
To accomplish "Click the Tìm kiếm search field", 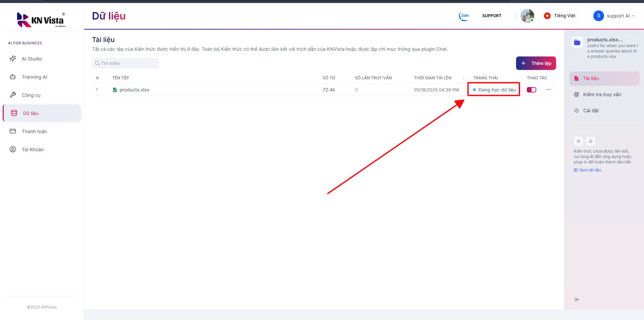I will click(126, 63).
